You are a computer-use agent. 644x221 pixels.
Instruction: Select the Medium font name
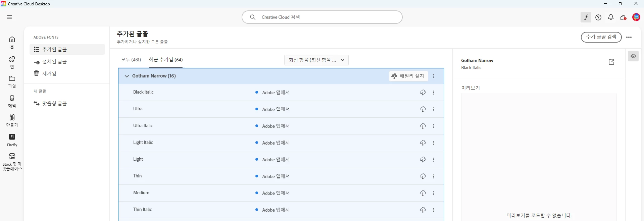(141, 193)
